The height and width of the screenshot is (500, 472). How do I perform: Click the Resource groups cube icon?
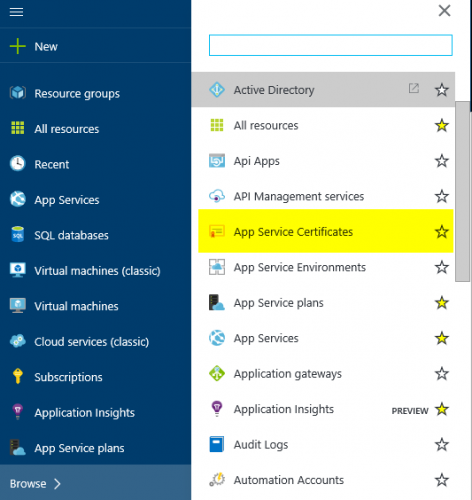pyautogui.click(x=18, y=93)
